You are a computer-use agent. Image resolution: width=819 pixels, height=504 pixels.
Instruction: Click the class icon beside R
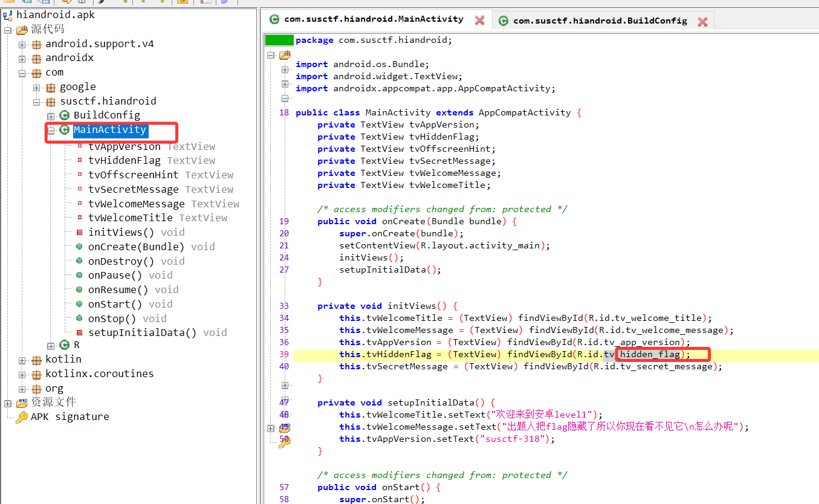pos(65,345)
